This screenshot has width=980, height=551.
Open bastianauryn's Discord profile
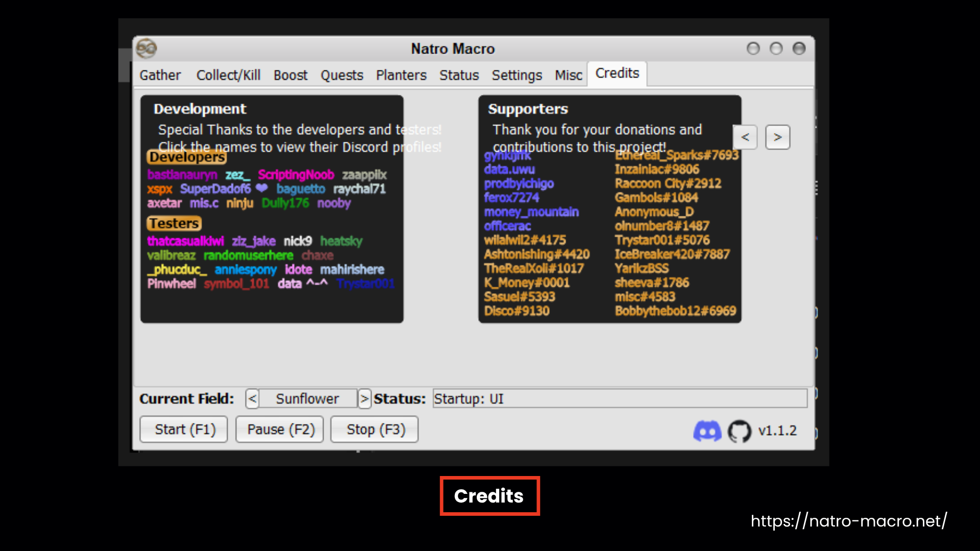182,174
